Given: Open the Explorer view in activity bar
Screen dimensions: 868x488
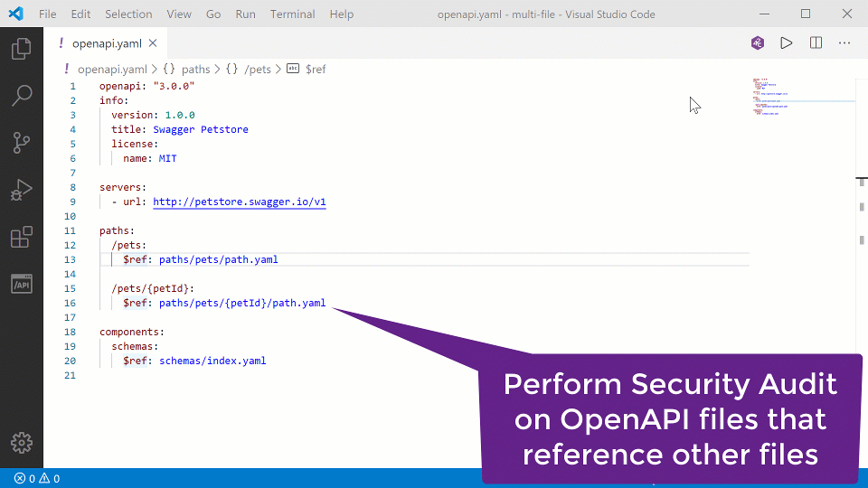Looking at the screenshot, I should point(21,49).
